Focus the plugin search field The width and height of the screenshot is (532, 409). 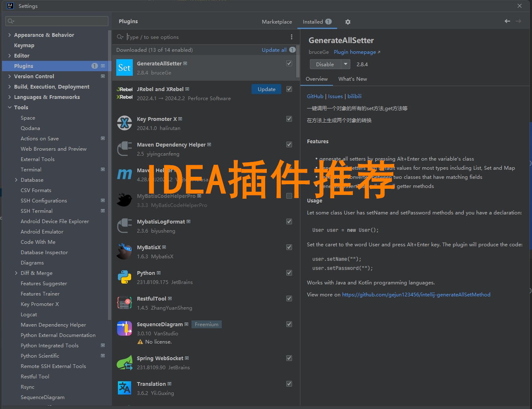coord(206,37)
